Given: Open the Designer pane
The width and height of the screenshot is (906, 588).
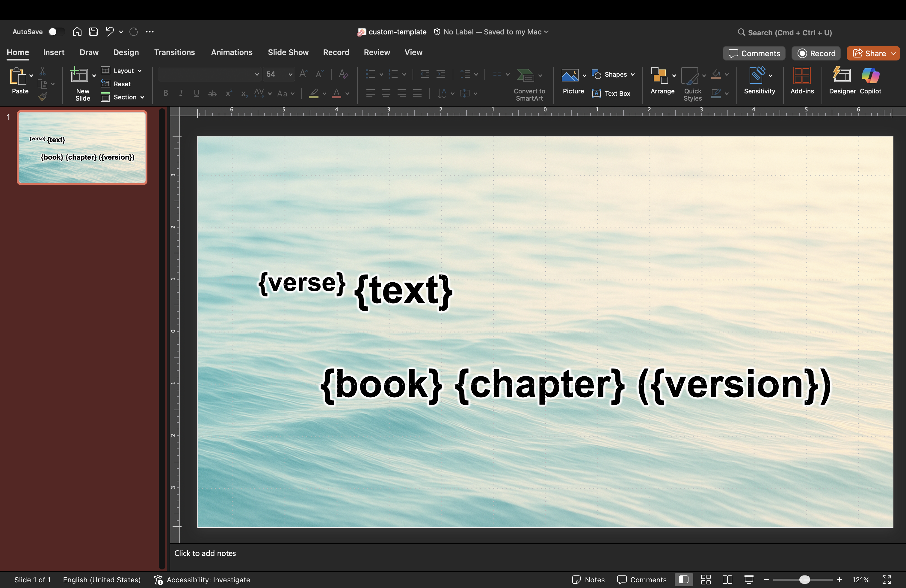Looking at the screenshot, I should 842,80.
